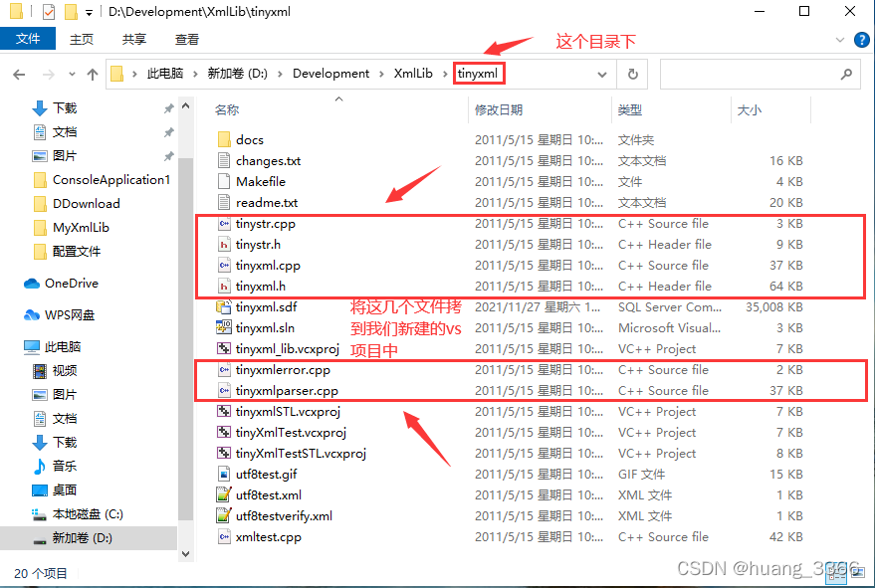This screenshot has width=875, height=588.
Task: Open 视频 under This PC
Action: (54, 371)
